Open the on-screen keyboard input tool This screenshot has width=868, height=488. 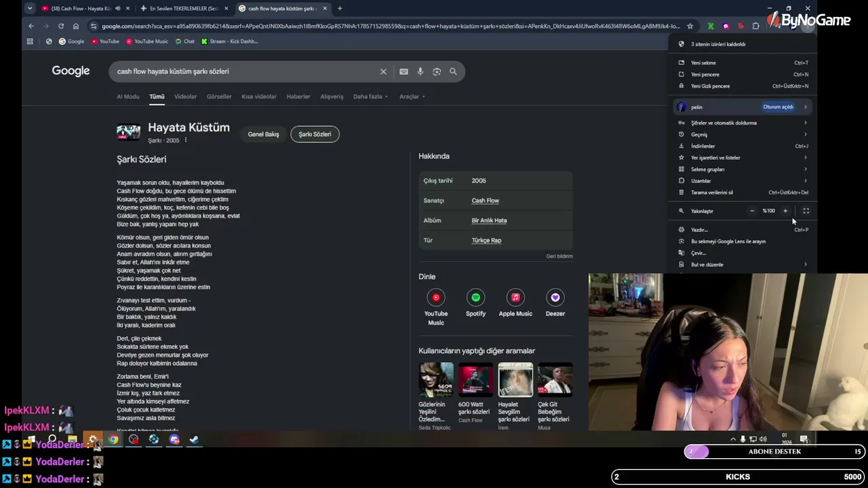[x=403, y=71]
